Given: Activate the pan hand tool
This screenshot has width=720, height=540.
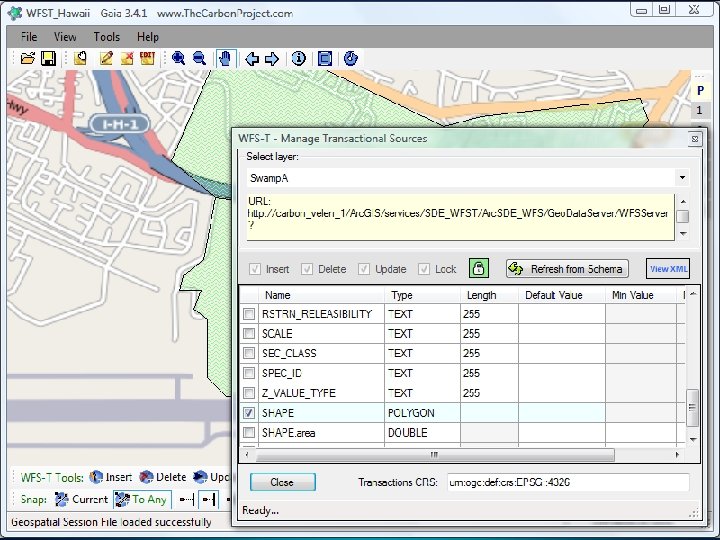Looking at the screenshot, I should pos(224,59).
